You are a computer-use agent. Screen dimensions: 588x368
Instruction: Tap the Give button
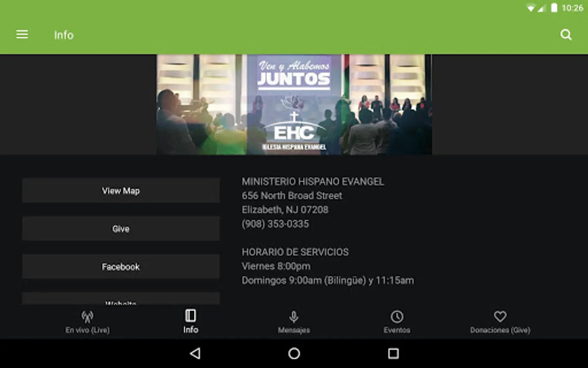(121, 229)
